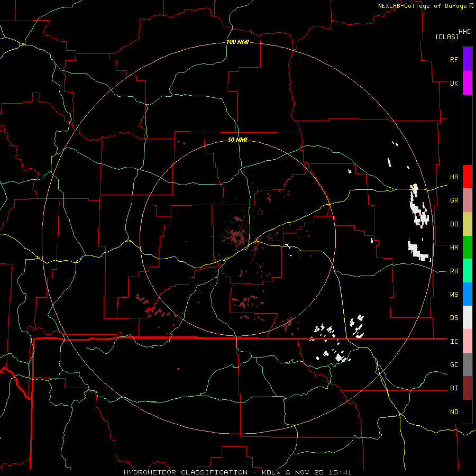Click the 'HR' legend label
This screenshot has height=476, width=476.
[x=454, y=248]
